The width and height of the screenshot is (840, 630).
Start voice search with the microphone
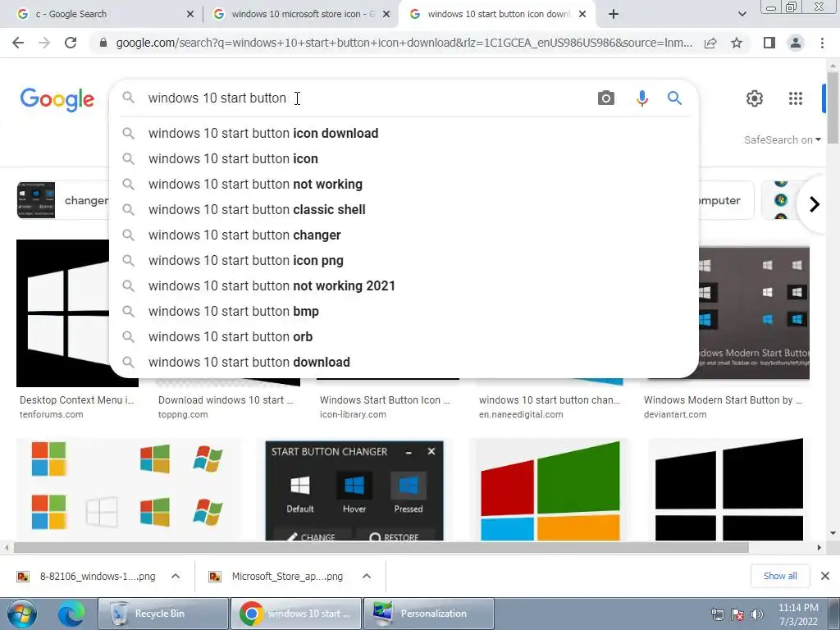point(641,98)
